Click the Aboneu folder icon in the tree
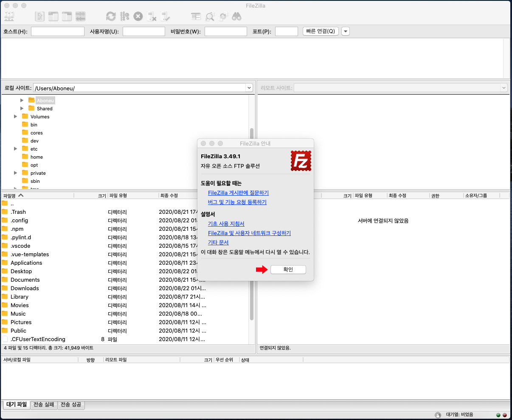The image size is (512, 420). pos(31,100)
